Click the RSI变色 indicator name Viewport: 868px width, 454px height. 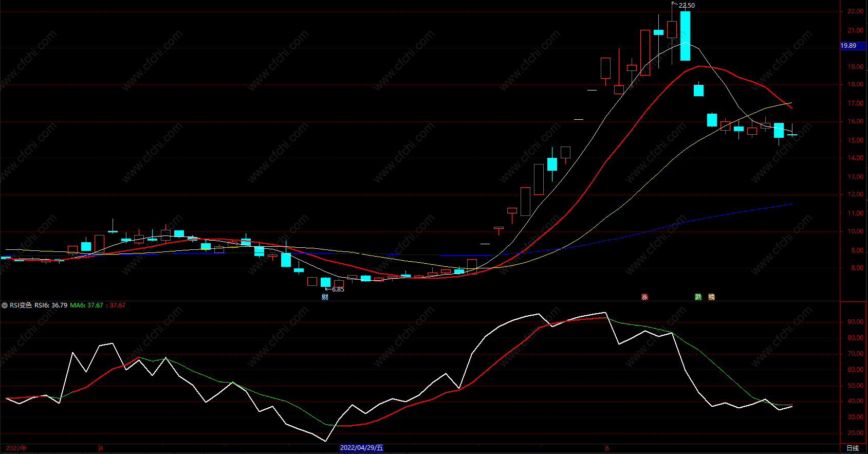(21, 305)
